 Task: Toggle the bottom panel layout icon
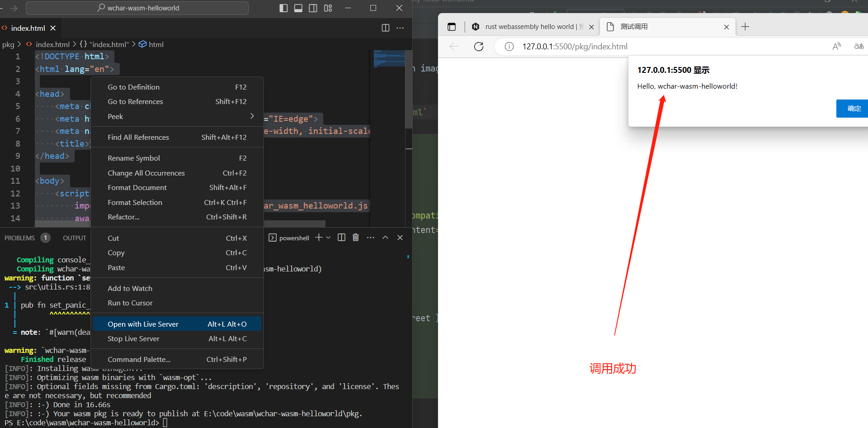click(x=298, y=8)
